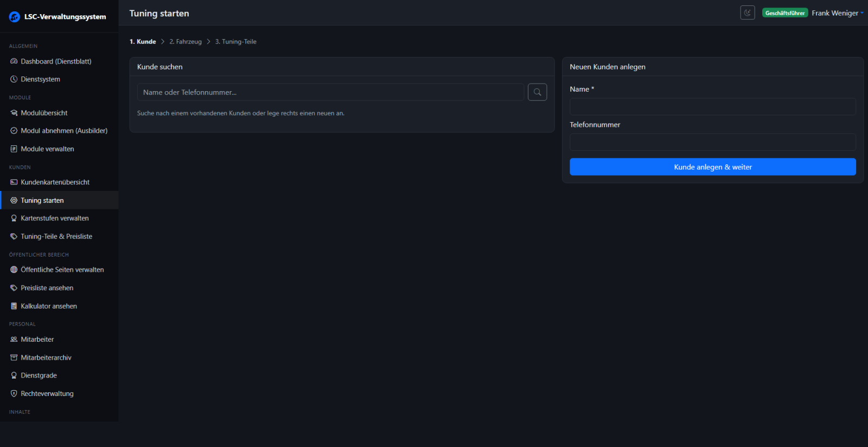
Task: Click the KUNDEN section label
Action: pos(20,167)
